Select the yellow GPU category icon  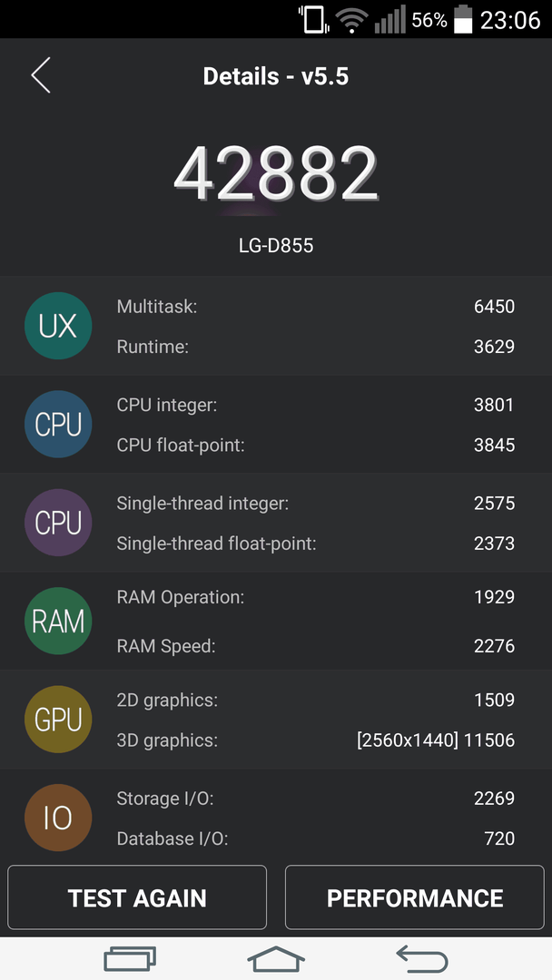point(58,720)
